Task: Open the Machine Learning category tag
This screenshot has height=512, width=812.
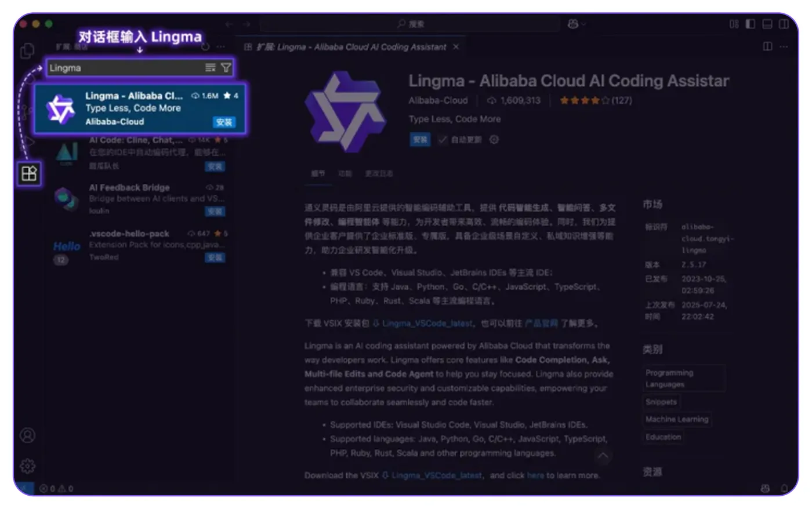Action: [x=677, y=419]
